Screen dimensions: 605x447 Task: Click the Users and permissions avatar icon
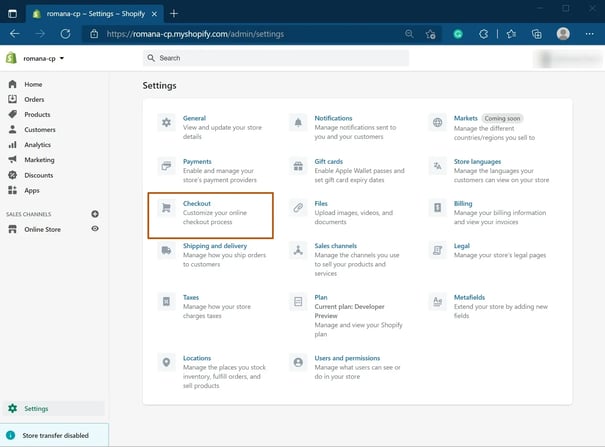coord(298,363)
